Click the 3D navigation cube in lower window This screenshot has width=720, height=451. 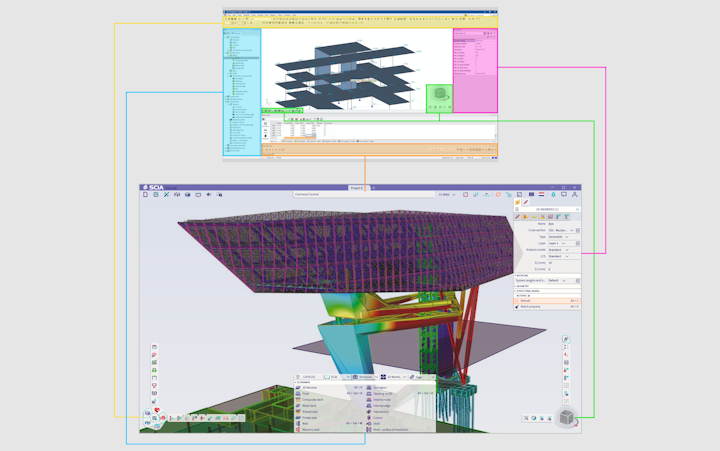tap(567, 418)
